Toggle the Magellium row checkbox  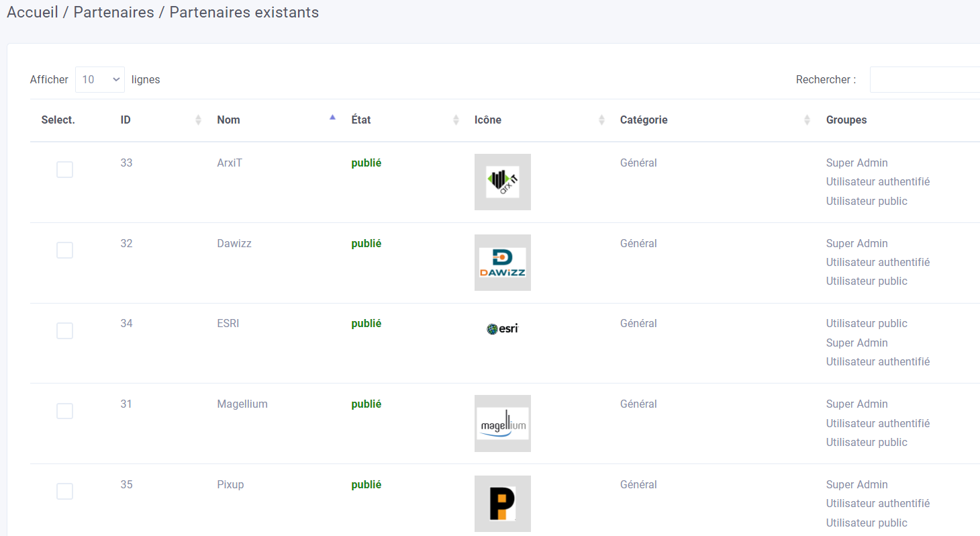[64, 410]
